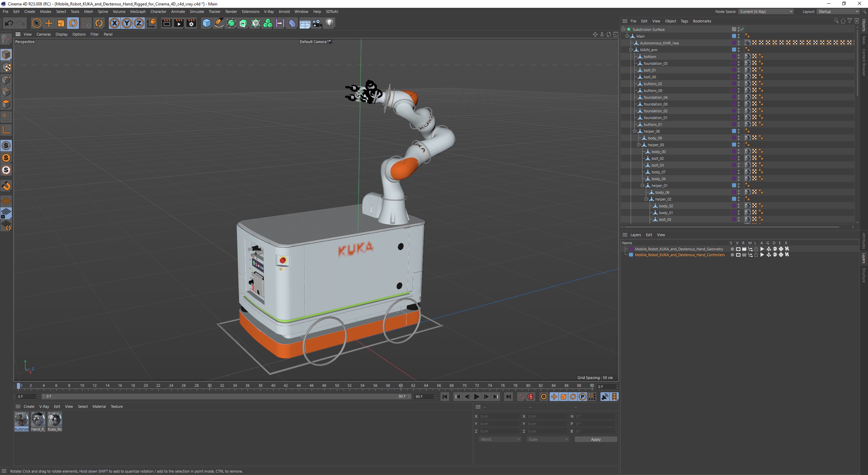Toggle the X axis lock

[115, 23]
